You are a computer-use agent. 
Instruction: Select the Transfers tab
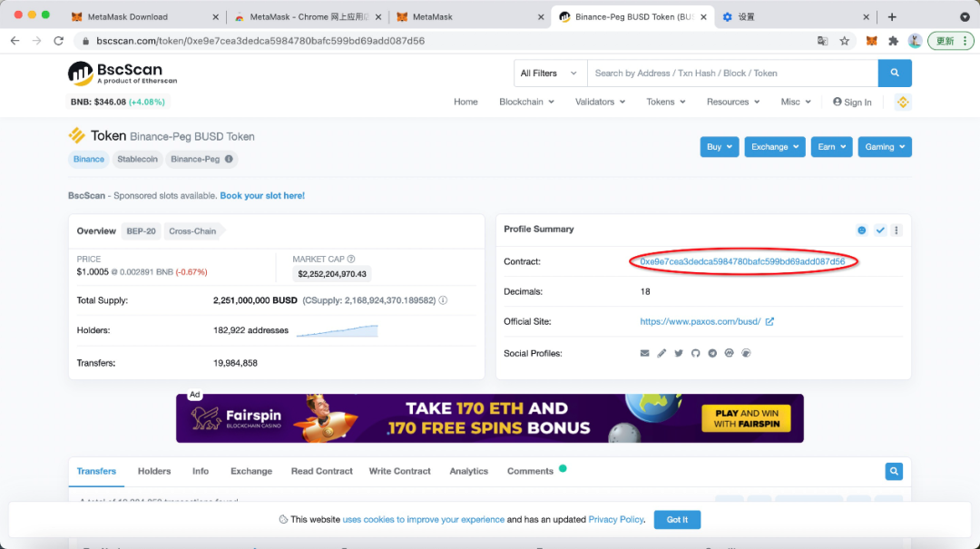click(x=96, y=472)
